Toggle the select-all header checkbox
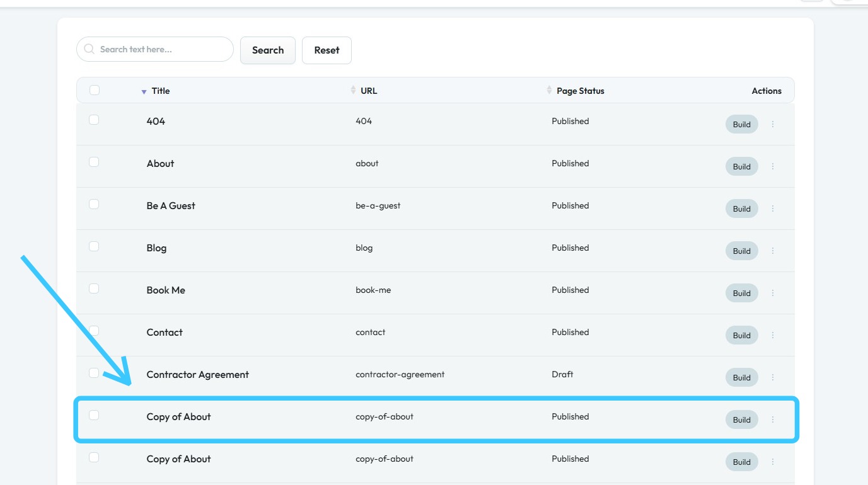868x485 pixels. [x=95, y=90]
